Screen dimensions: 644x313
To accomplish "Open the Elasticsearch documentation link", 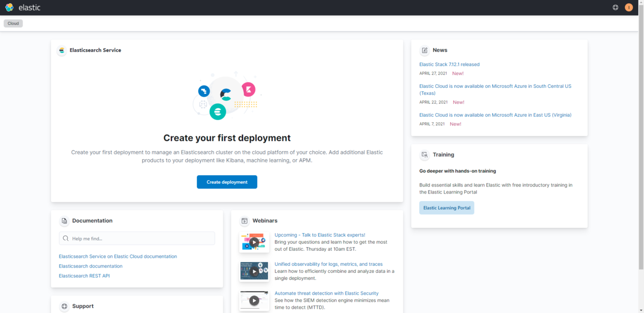I will (90, 266).
